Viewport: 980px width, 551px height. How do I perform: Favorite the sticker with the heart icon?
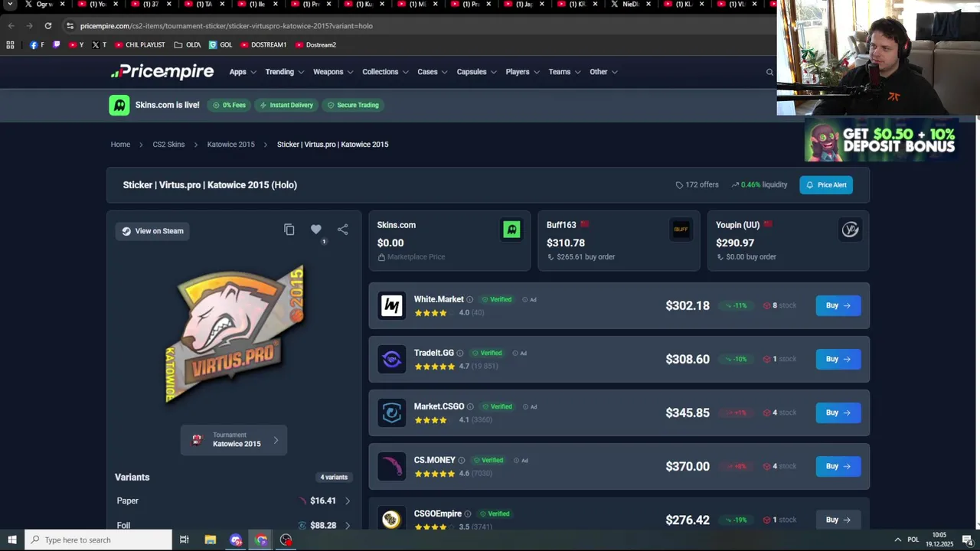tap(316, 230)
